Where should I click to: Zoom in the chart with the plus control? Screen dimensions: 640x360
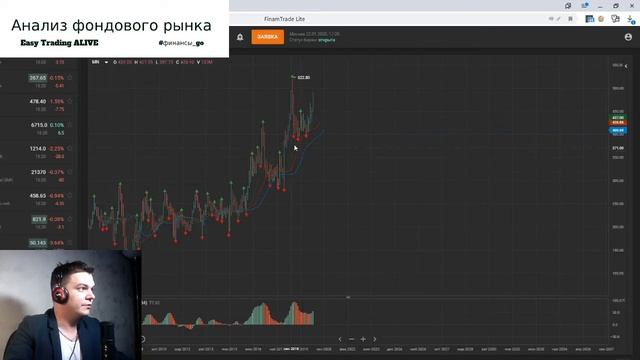363,339
